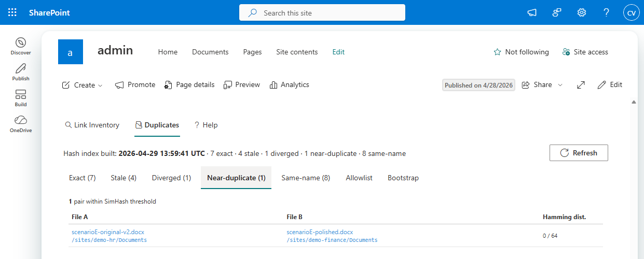Click the scrollbar up arrow
Screen dimensions: 644x259
click(x=634, y=102)
